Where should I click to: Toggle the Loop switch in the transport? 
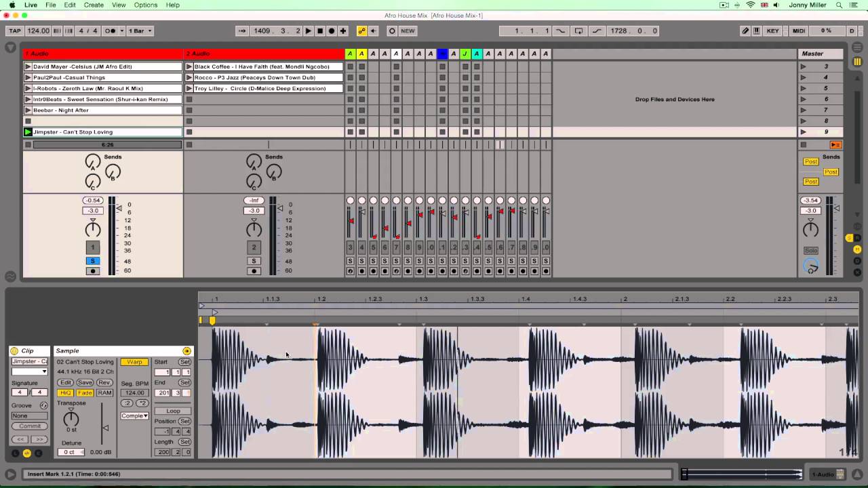click(578, 30)
